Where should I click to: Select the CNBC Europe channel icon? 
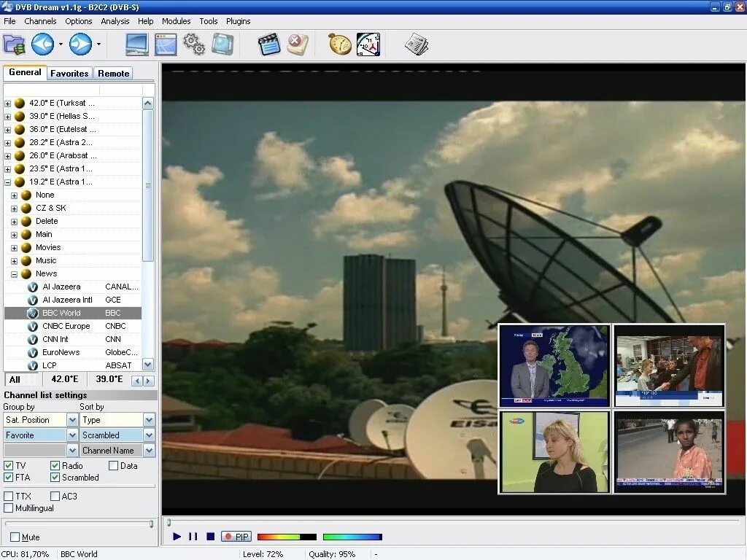[32, 327]
